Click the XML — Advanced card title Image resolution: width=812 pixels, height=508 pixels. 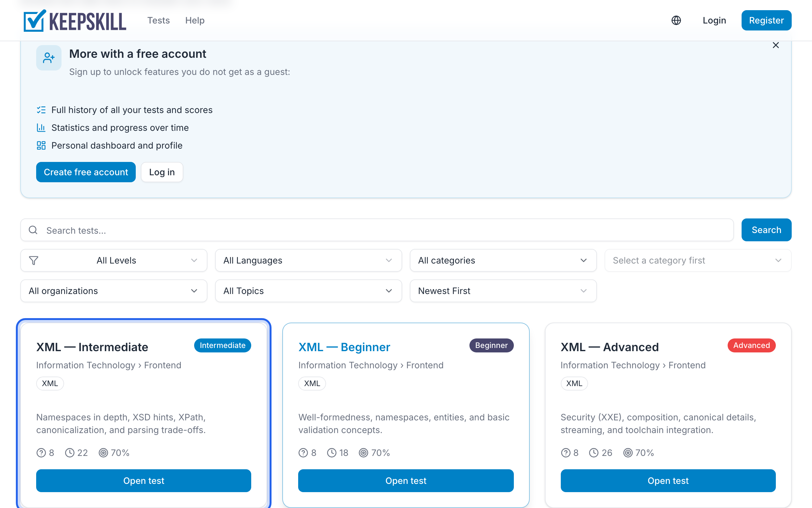tap(609, 347)
